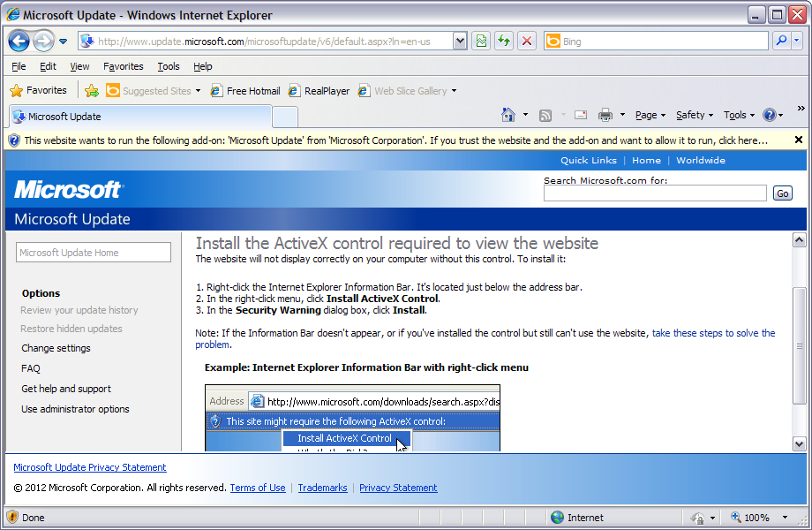
Task: Click the Read Mail icon
Action: click(581, 115)
